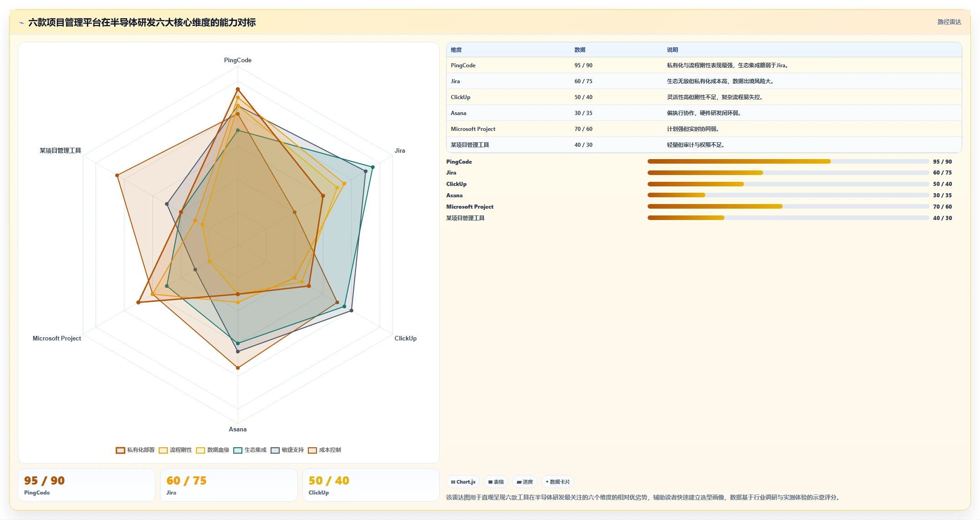Click the Microsoft Project radar axis label

click(57, 338)
